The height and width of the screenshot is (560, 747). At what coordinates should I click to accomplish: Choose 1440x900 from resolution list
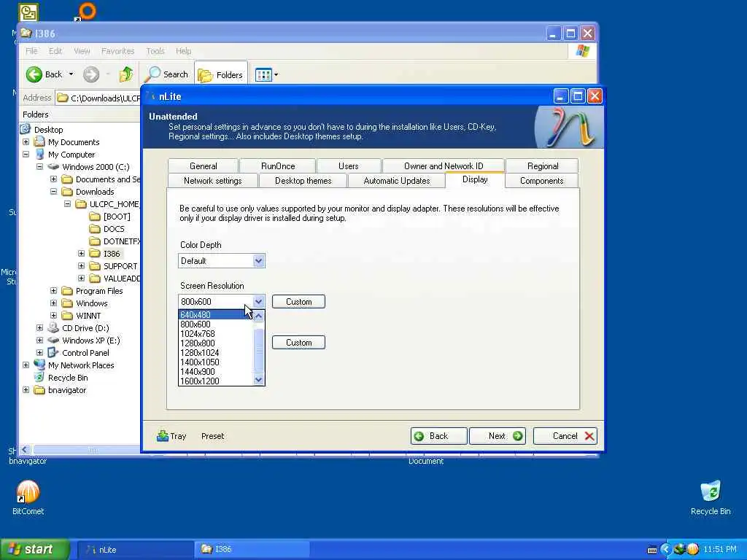click(x=215, y=372)
